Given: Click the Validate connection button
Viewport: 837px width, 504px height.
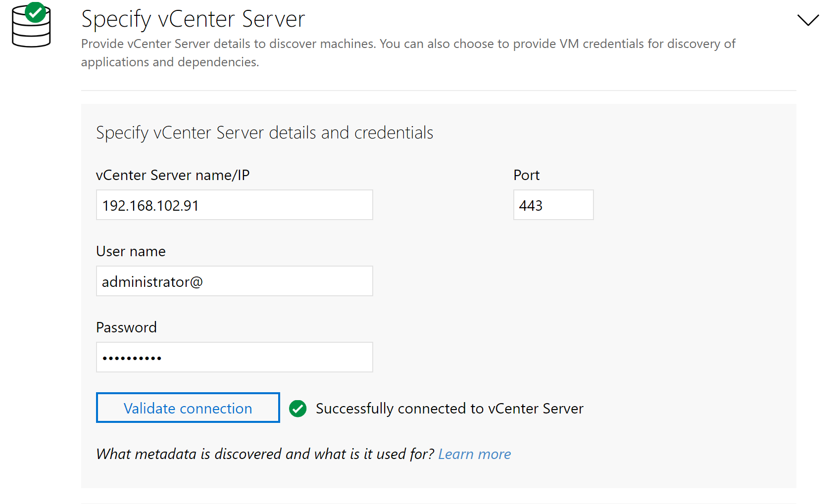Looking at the screenshot, I should point(188,408).
